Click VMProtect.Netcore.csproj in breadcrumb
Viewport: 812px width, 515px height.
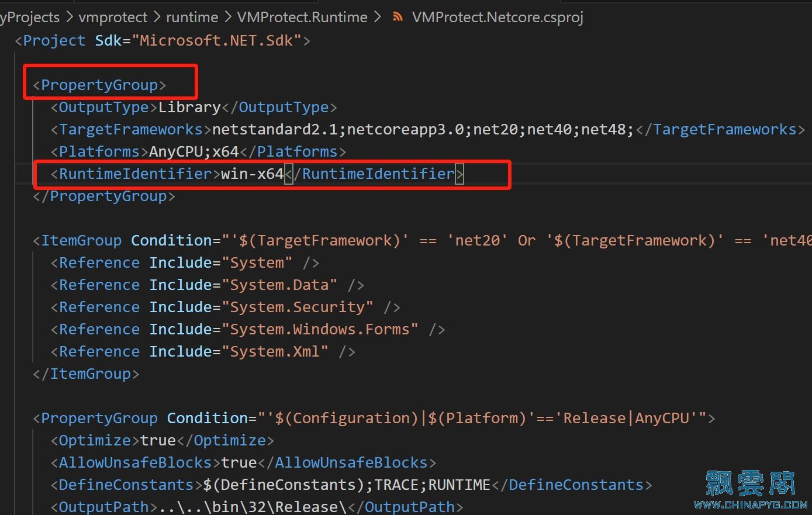point(497,18)
